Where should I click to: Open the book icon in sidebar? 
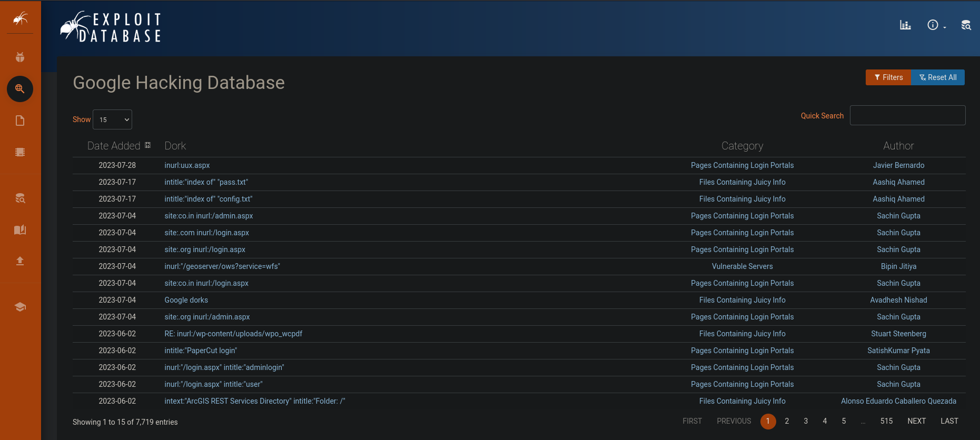20,229
